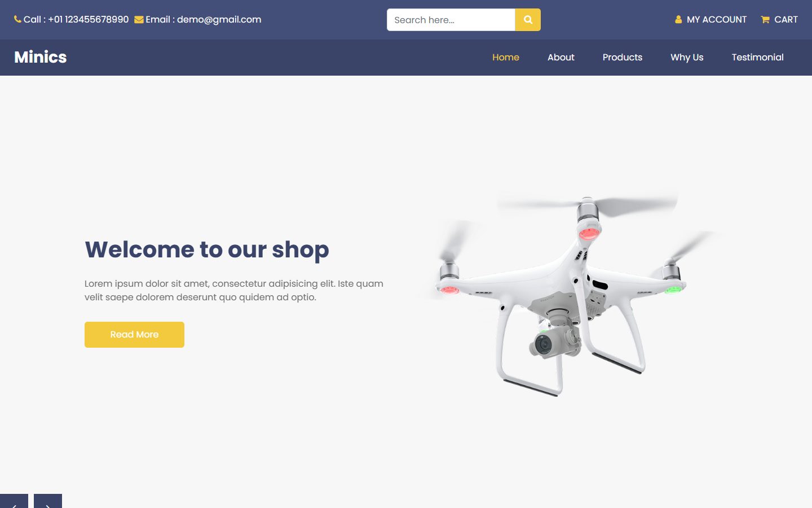The width and height of the screenshot is (812, 508).
Task: Focus the Search here input field
Action: pos(451,20)
